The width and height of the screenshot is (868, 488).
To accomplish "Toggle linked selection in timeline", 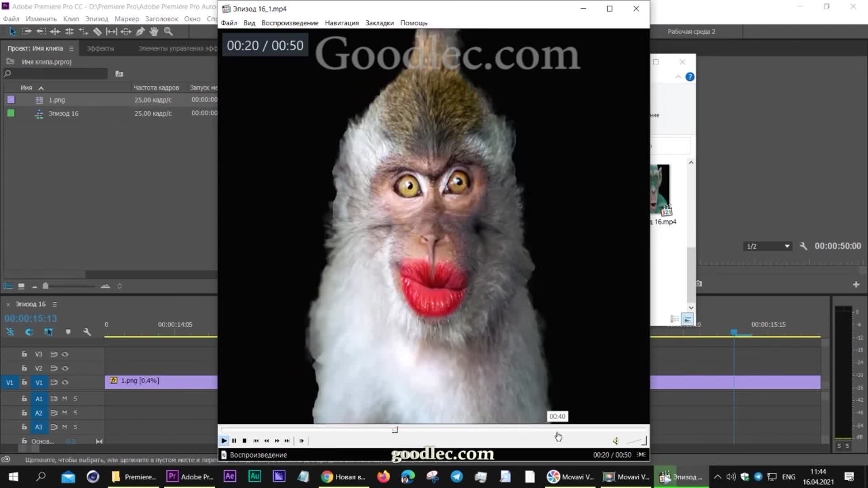I will pyautogui.click(x=48, y=332).
